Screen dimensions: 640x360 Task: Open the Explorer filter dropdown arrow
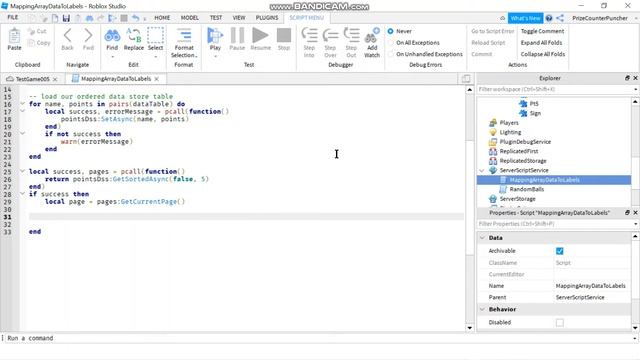(636, 89)
